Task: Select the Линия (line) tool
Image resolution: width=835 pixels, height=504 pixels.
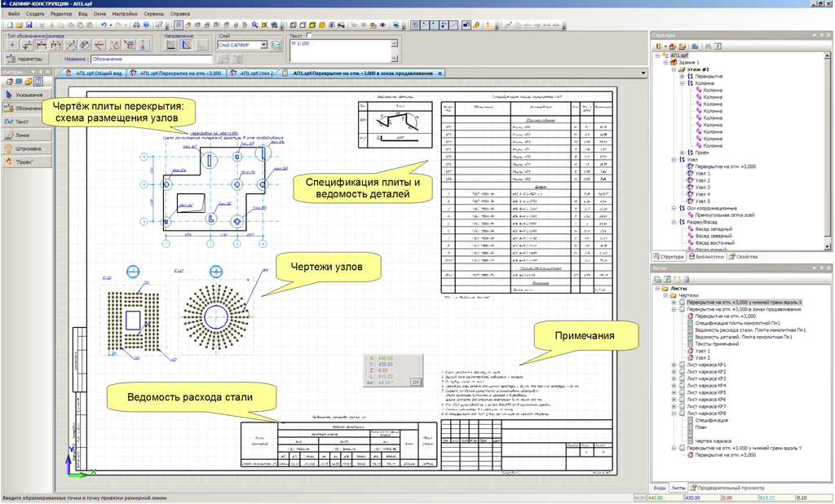Action: tap(23, 135)
